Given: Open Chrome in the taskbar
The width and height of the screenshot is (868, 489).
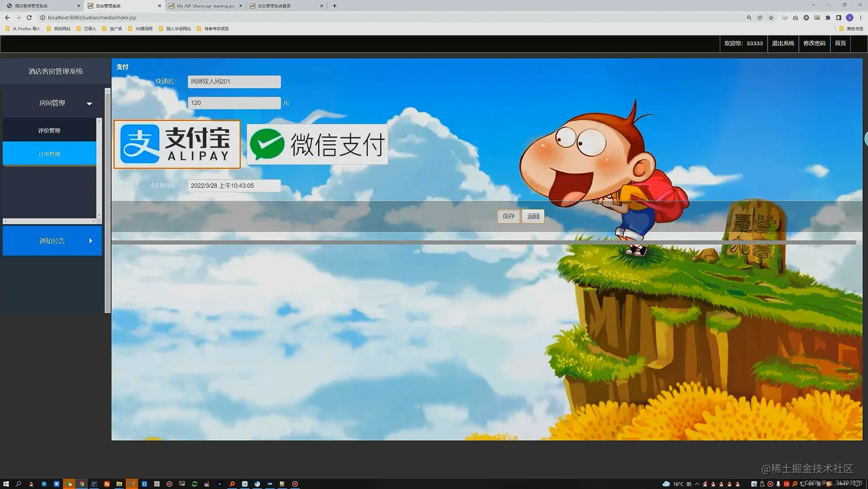Looking at the screenshot, I should 82,484.
